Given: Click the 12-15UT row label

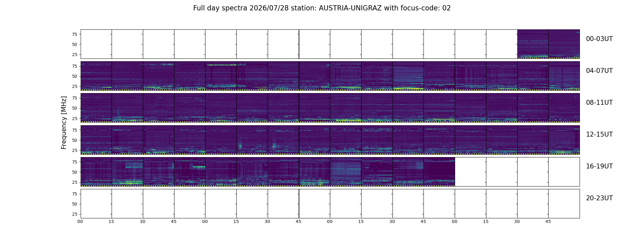Looking at the screenshot, I should (x=599, y=134).
